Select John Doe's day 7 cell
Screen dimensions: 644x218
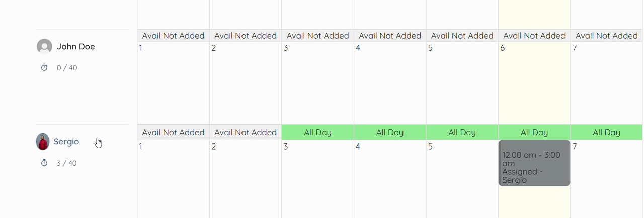pyautogui.click(x=607, y=83)
